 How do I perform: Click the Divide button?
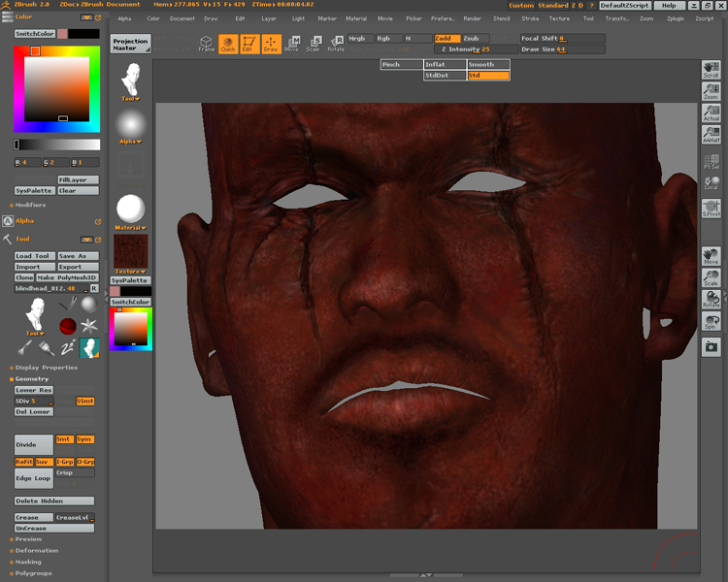[32, 443]
